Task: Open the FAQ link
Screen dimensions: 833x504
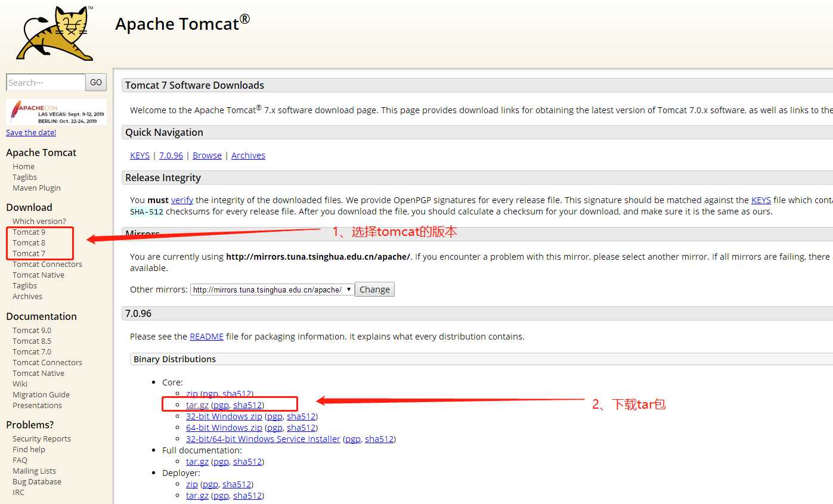Action: tap(20, 460)
